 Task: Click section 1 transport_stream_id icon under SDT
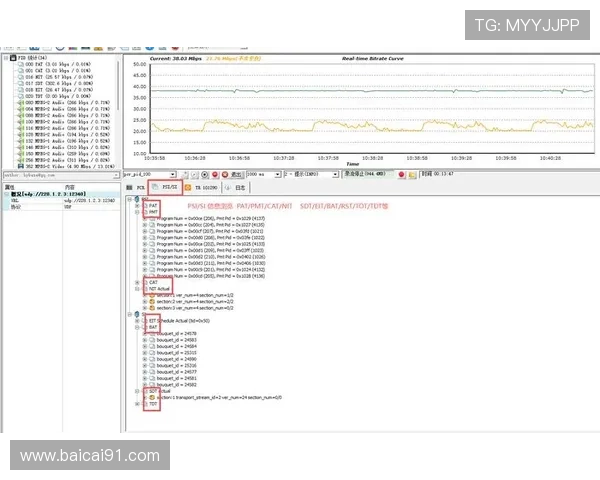coord(152,397)
